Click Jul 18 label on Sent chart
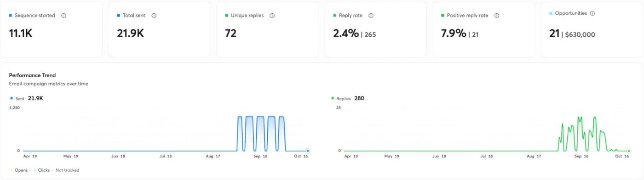This screenshot has width=644, height=180. 166,157
